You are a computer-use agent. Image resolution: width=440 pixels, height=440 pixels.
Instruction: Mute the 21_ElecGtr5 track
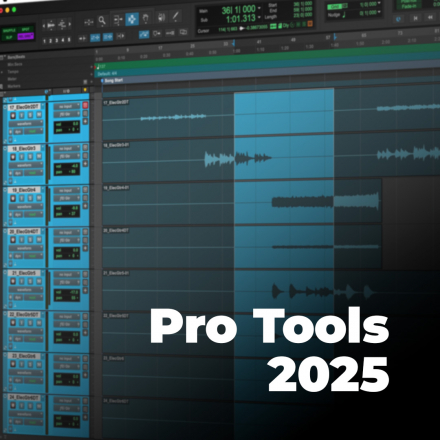point(39,281)
